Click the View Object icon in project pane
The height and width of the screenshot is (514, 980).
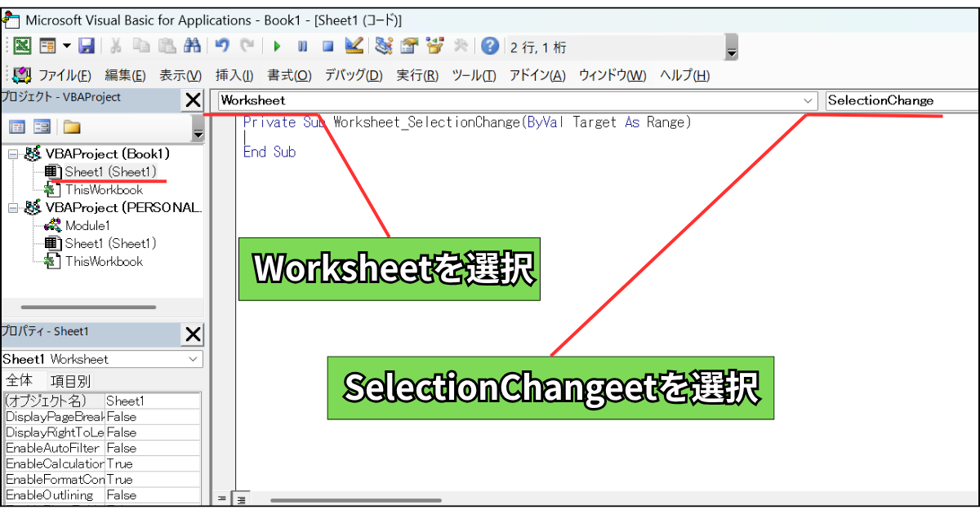tap(42, 126)
